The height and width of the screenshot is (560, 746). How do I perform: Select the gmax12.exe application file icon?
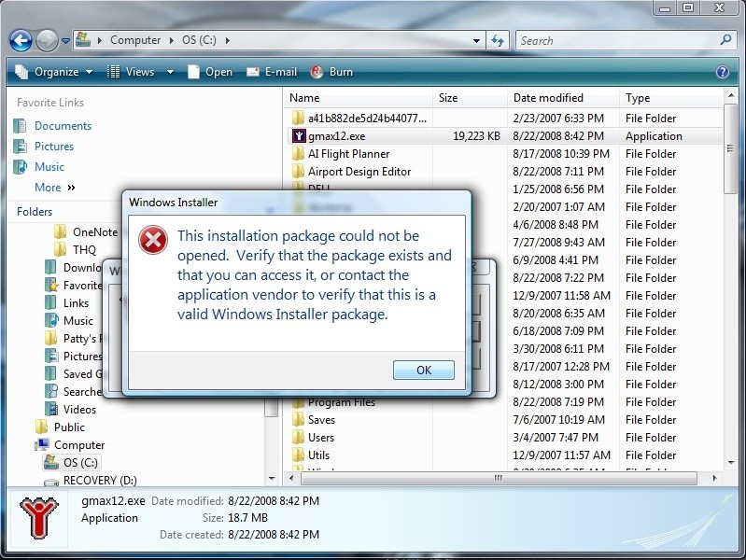click(x=298, y=136)
